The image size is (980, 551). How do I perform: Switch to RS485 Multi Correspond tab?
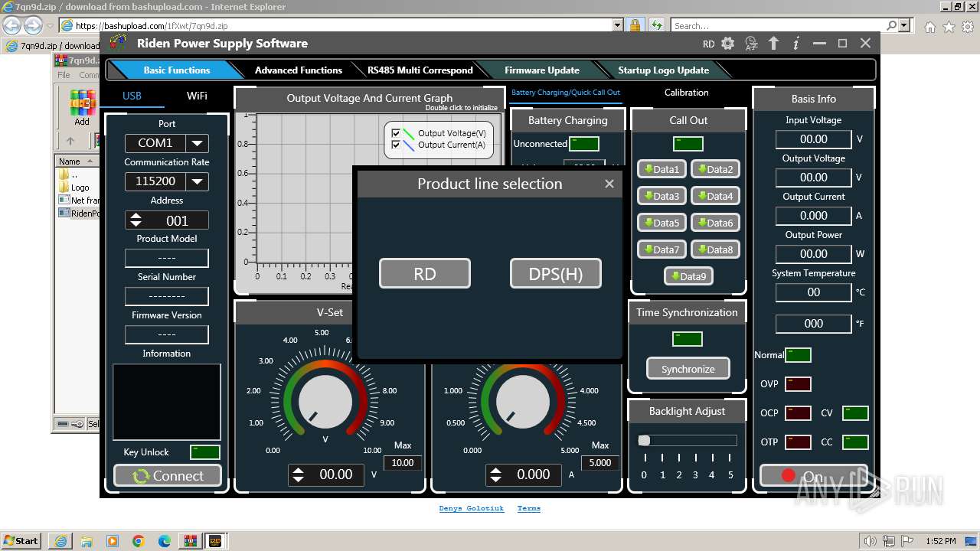[x=420, y=70]
